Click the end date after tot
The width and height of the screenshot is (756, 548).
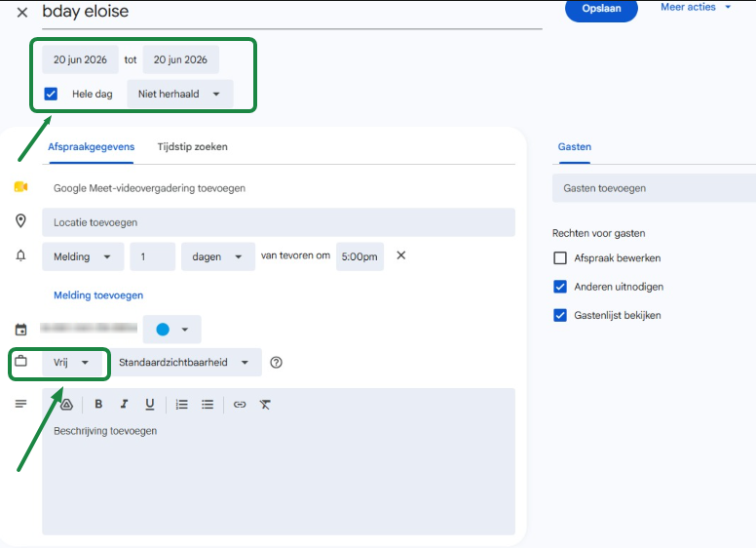(181, 59)
